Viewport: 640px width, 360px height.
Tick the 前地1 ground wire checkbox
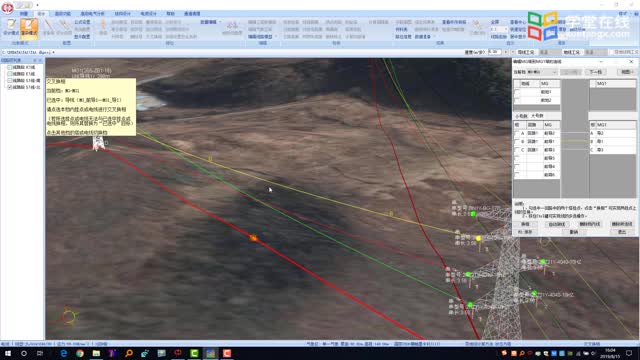coord(517,92)
